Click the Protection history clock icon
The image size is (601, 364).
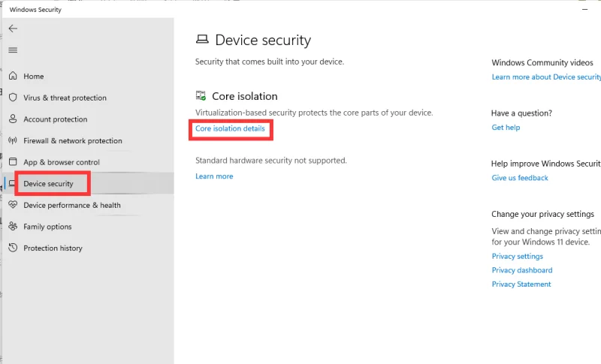tap(13, 248)
